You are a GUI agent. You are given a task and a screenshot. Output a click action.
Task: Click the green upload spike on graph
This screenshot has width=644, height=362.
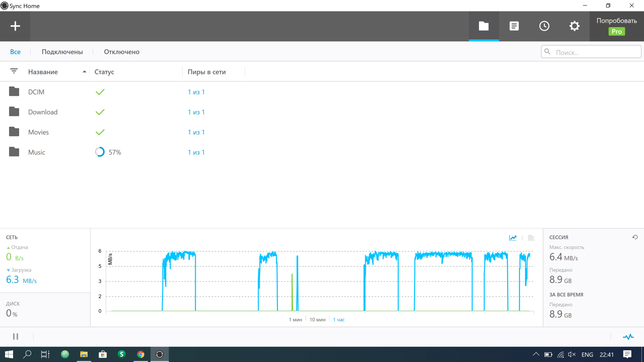click(x=292, y=292)
